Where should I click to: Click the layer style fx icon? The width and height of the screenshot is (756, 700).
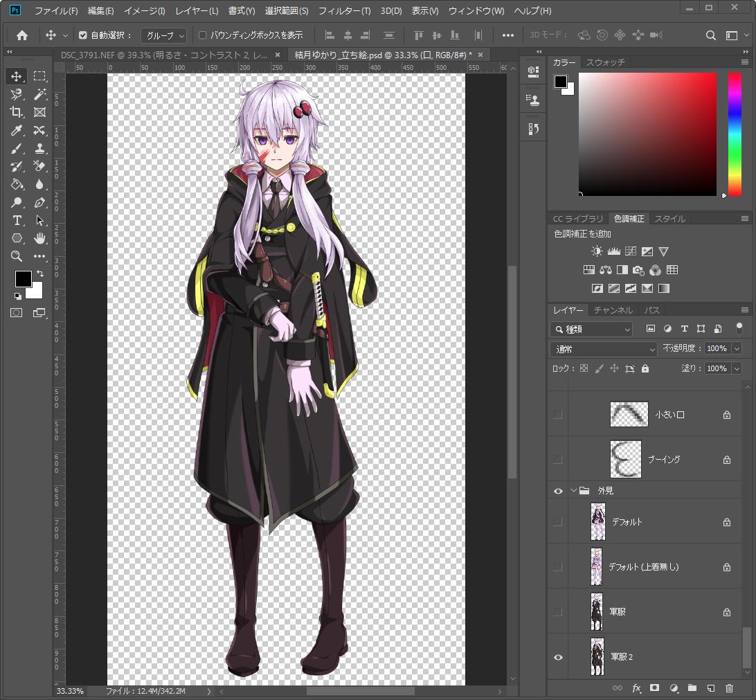[x=636, y=688]
